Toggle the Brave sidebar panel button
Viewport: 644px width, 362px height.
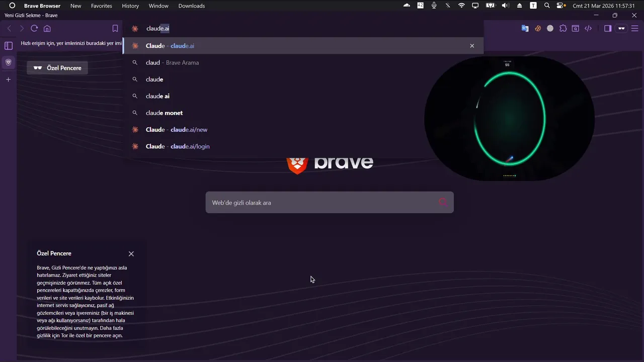click(x=608, y=29)
